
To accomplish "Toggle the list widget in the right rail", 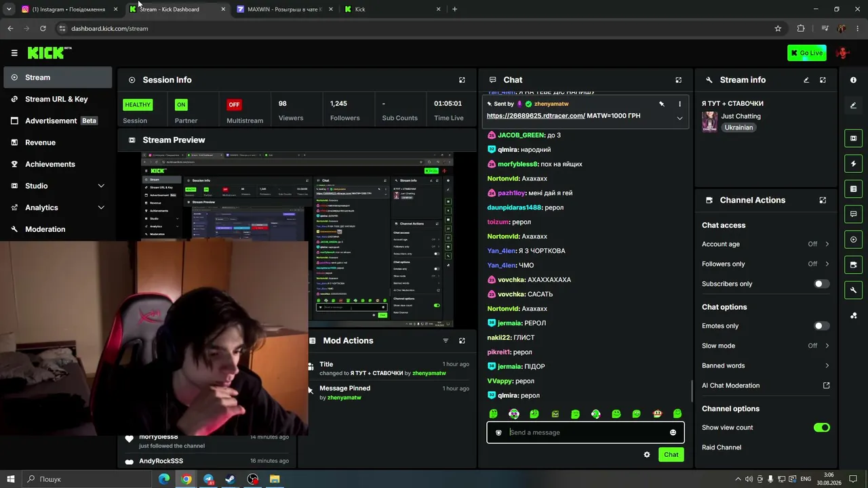I will point(853,188).
